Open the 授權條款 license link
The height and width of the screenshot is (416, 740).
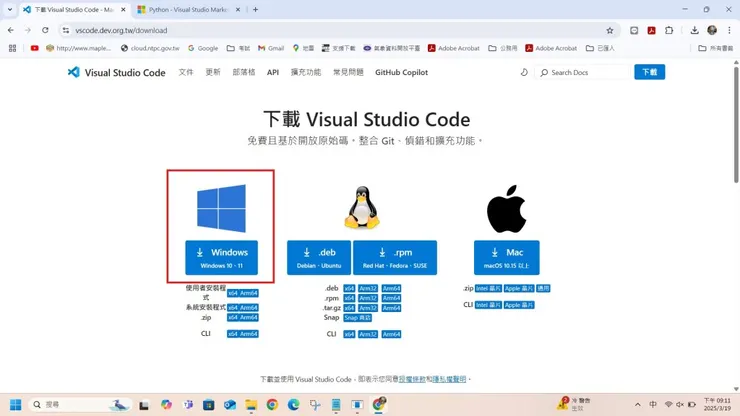point(412,379)
